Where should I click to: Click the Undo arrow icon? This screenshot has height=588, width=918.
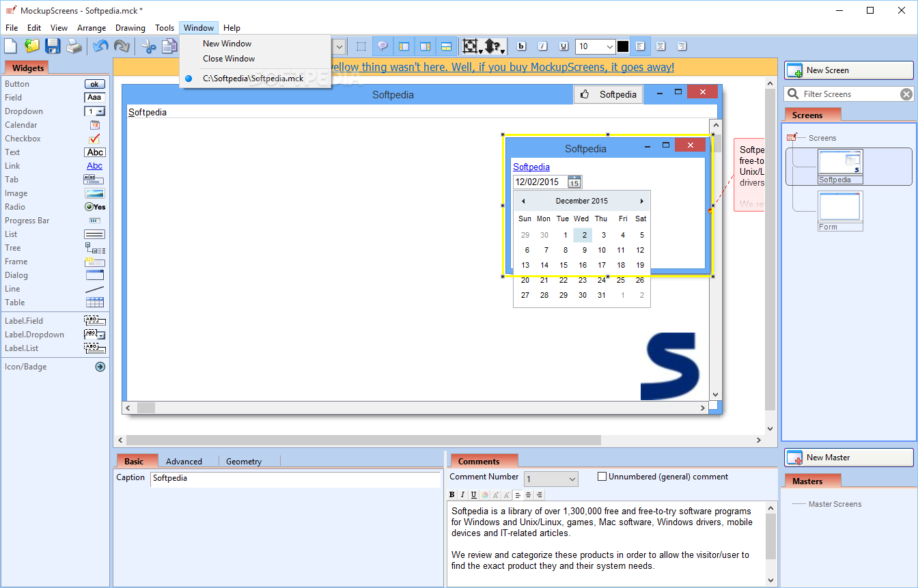100,46
